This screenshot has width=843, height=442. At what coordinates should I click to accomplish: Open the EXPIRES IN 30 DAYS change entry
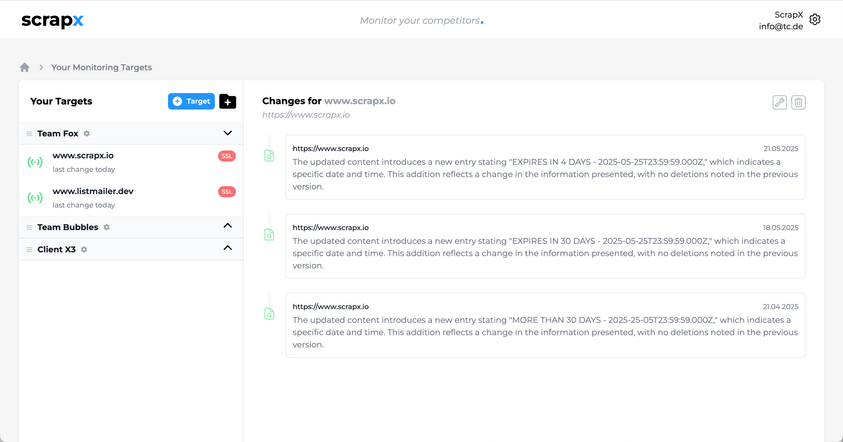tap(545, 246)
